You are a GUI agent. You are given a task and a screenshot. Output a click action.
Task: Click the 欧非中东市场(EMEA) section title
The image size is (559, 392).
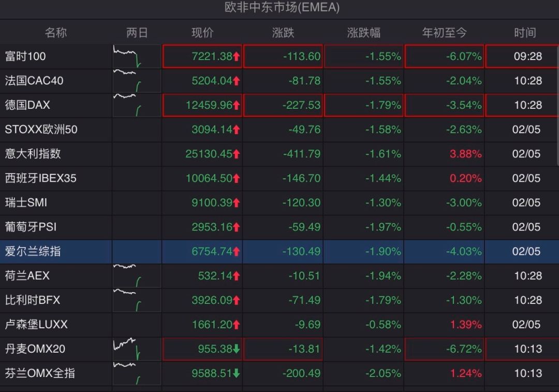pos(282,7)
